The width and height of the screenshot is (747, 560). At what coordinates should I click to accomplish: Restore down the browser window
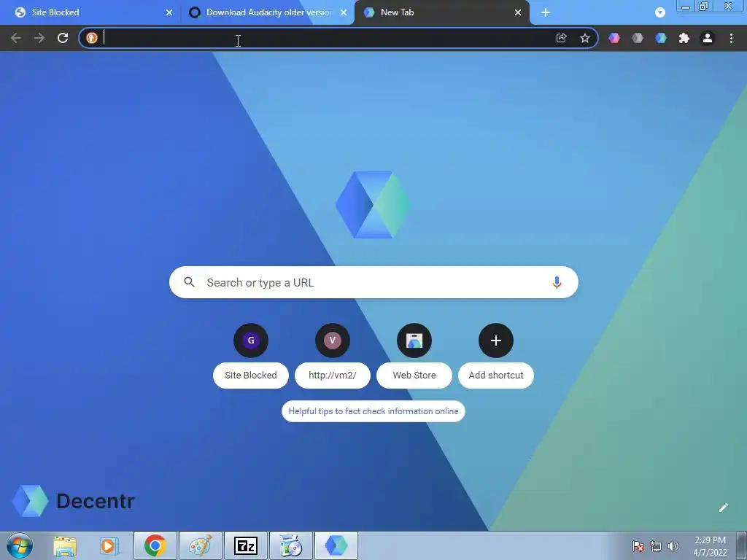pyautogui.click(x=703, y=7)
